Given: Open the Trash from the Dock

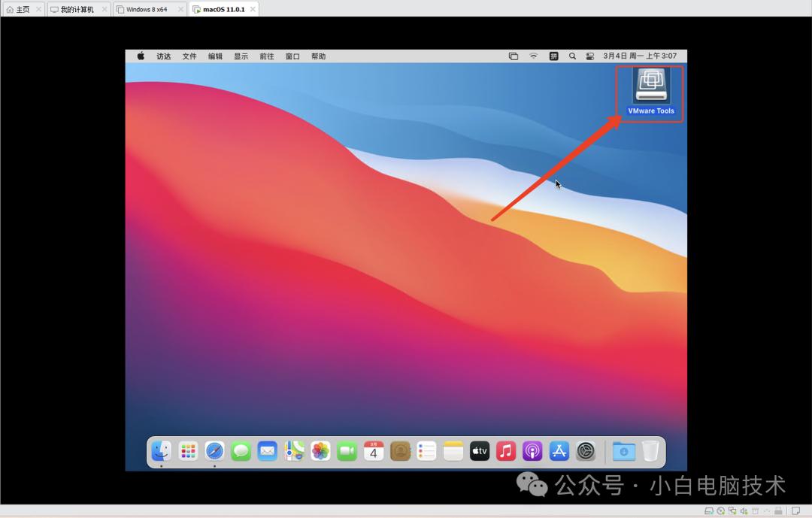Looking at the screenshot, I should 652,450.
